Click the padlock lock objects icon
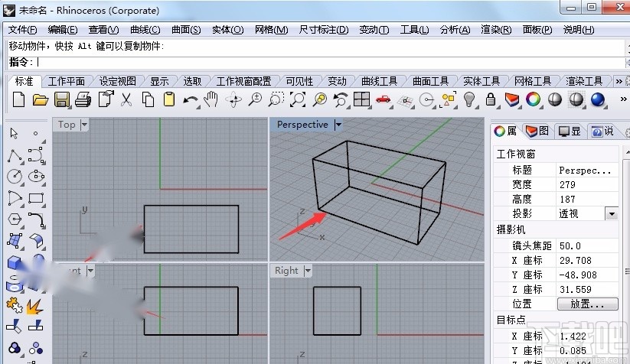This screenshot has height=364, width=630. click(491, 99)
